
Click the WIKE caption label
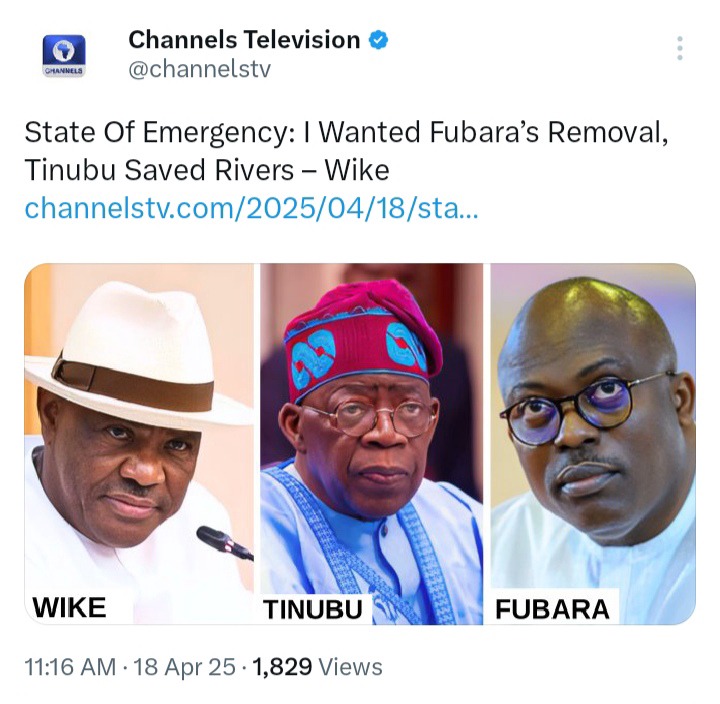69,608
